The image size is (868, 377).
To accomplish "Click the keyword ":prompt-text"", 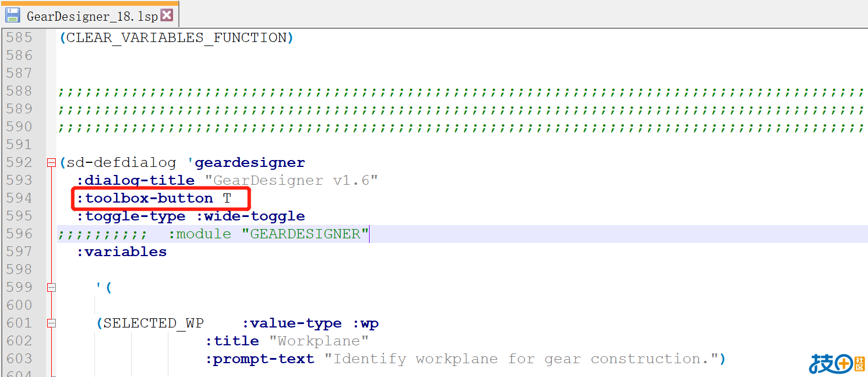I will coord(260,359).
